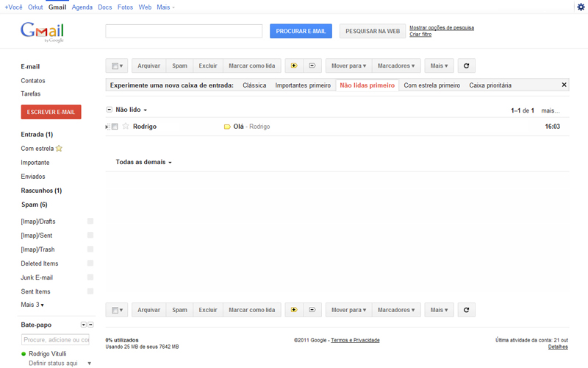This screenshot has width=588, height=368.
Task: Click bottom toolbar mark important icon
Action: pyautogui.click(x=294, y=310)
